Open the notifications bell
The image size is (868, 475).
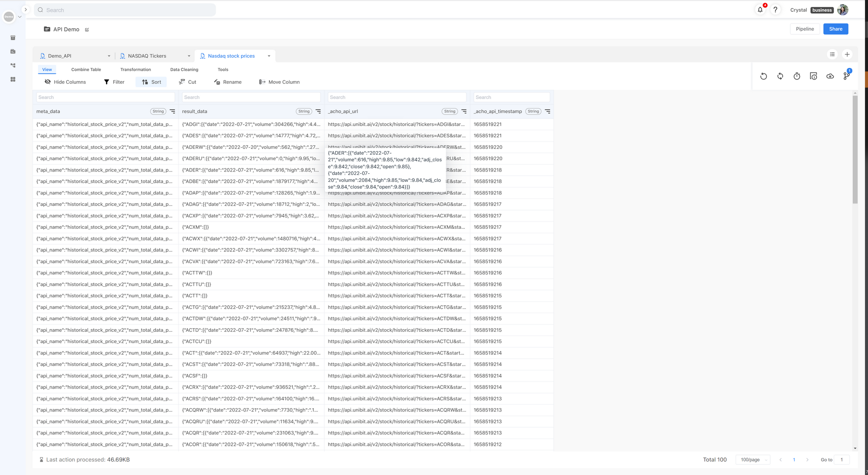click(760, 10)
